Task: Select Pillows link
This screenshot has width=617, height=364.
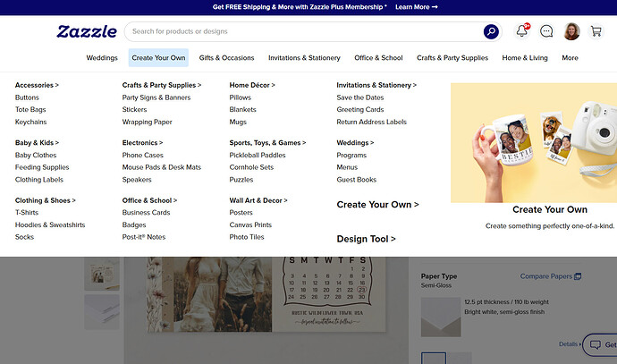Action: tap(240, 97)
